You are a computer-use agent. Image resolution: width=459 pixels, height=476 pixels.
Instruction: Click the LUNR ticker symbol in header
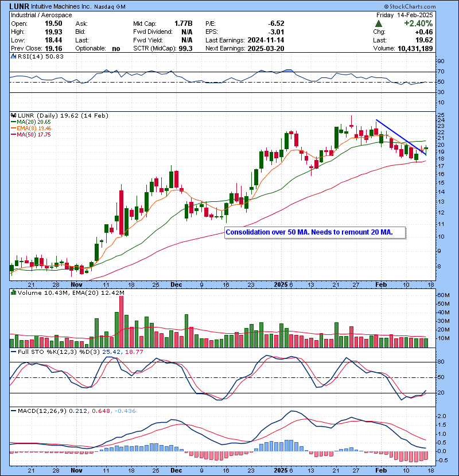click(19, 6)
